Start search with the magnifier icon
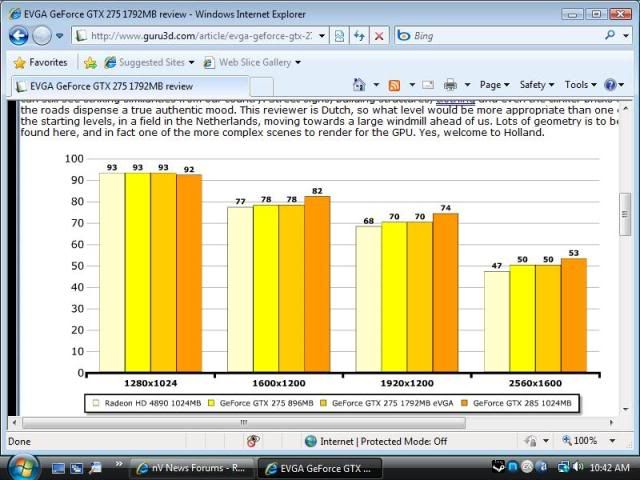 click(610, 36)
